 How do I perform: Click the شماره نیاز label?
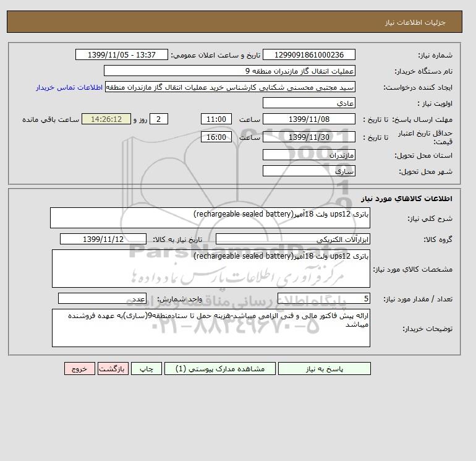click(x=435, y=55)
